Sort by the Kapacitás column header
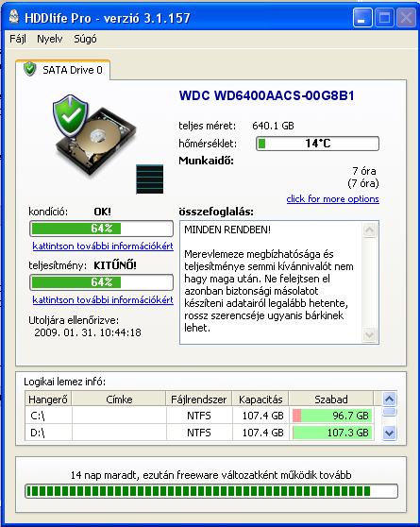 coord(260,399)
